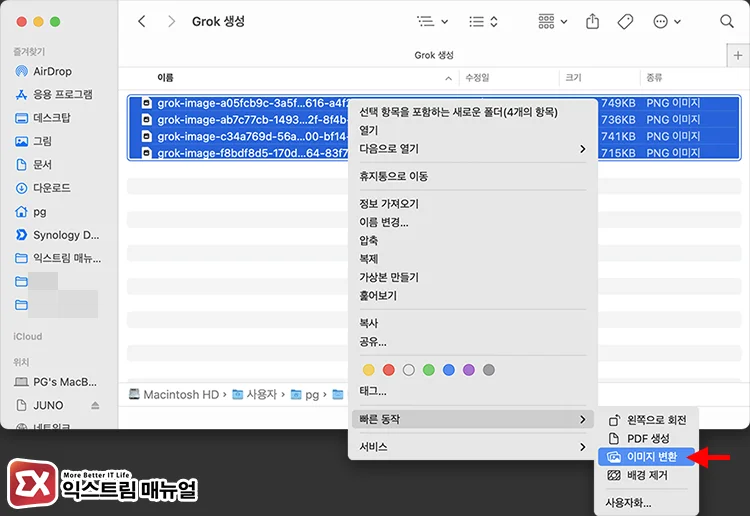Open dropdown arrow beside grouping icon
Image resolution: width=750 pixels, height=516 pixels.
pos(563,22)
